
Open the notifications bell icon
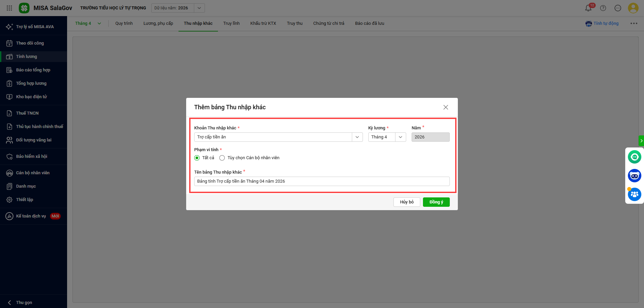pyautogui.click(x=588, y=8)
